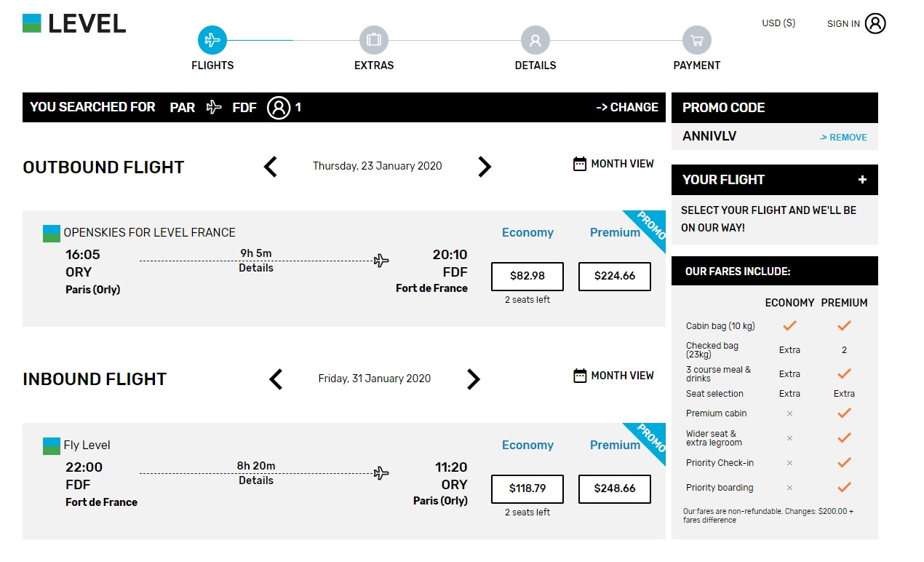Show Details for the outbound flight
Image resolution: width=924 pixels, height=562 pixels.
[x=256, y=268]
